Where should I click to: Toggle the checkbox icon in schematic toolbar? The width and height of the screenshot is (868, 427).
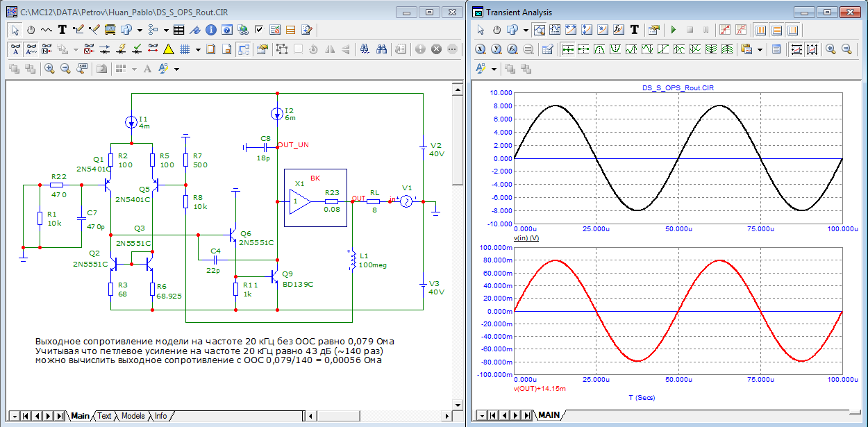pos(259,30)
